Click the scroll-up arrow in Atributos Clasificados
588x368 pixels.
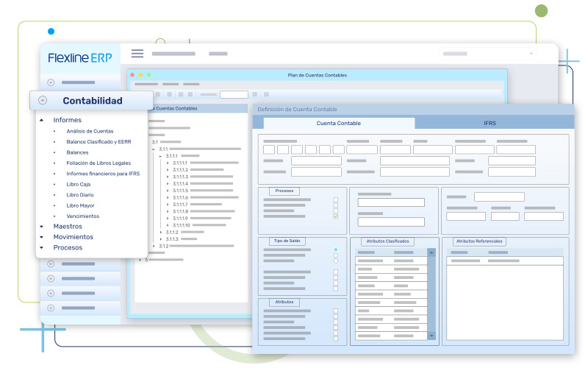pos(431,252)
